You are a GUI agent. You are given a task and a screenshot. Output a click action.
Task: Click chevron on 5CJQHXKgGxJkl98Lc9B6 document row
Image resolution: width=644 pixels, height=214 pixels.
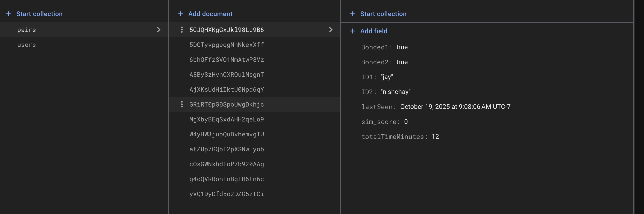pyautogui.click(x=330, y=30)
